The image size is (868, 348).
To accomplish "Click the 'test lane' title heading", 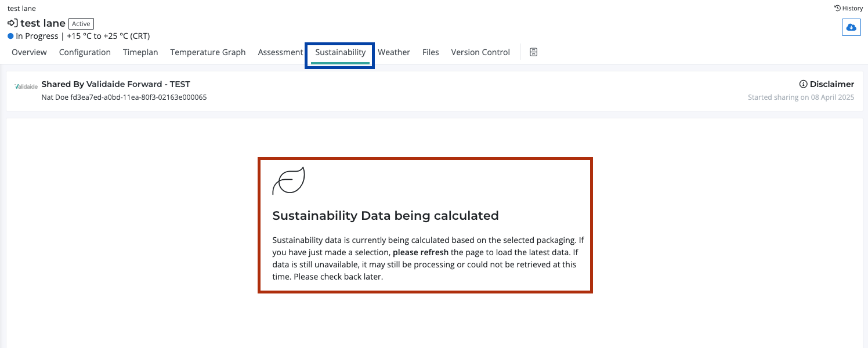I will 43,23.
